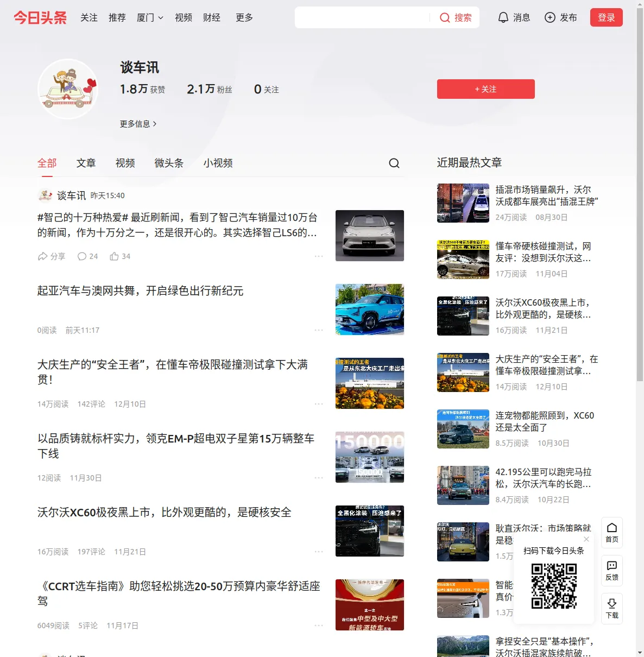
Task: Open the 5评论 comments link
Action: coord(88,626)
